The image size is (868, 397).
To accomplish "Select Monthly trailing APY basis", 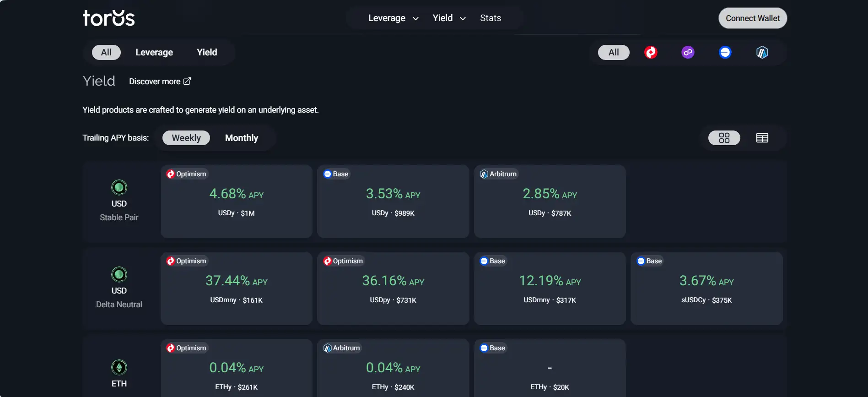I will pos(241,138).
